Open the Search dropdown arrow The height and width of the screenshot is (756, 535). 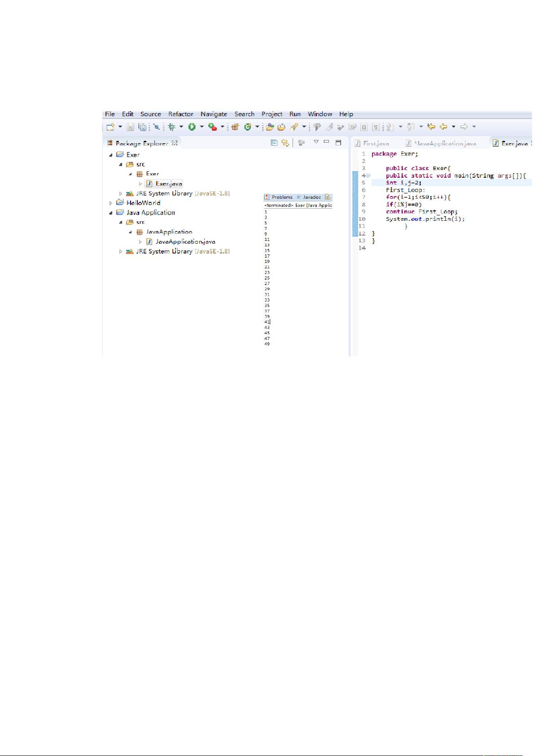point(304,127)
